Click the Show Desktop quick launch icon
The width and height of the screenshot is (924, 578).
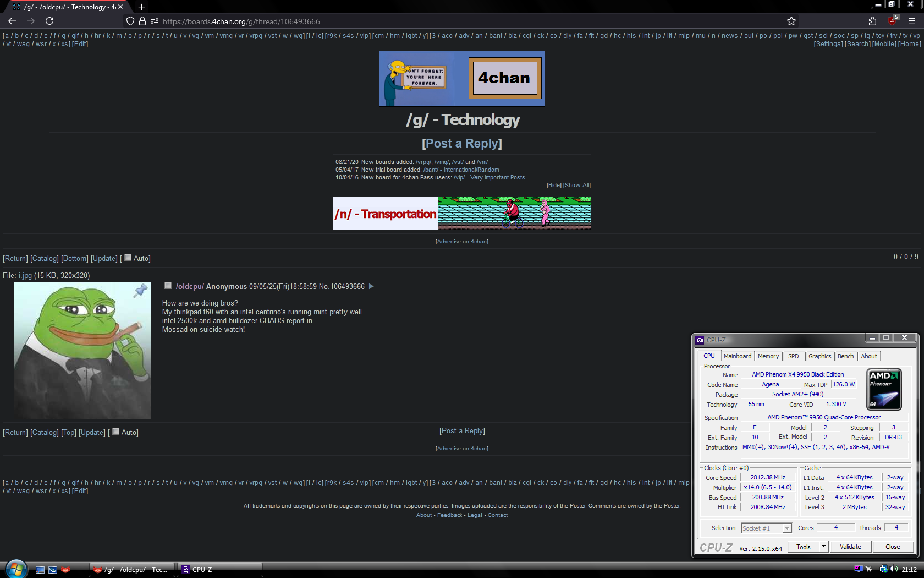[x=40, y=570]
